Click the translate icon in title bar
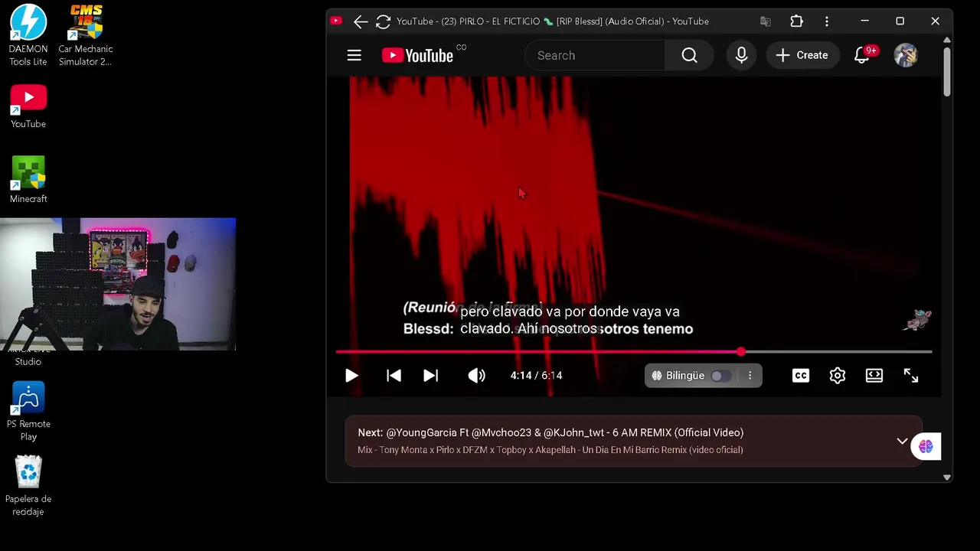This screenshot has height=551, width=980. pyautogui.click(x=765, y=21)
